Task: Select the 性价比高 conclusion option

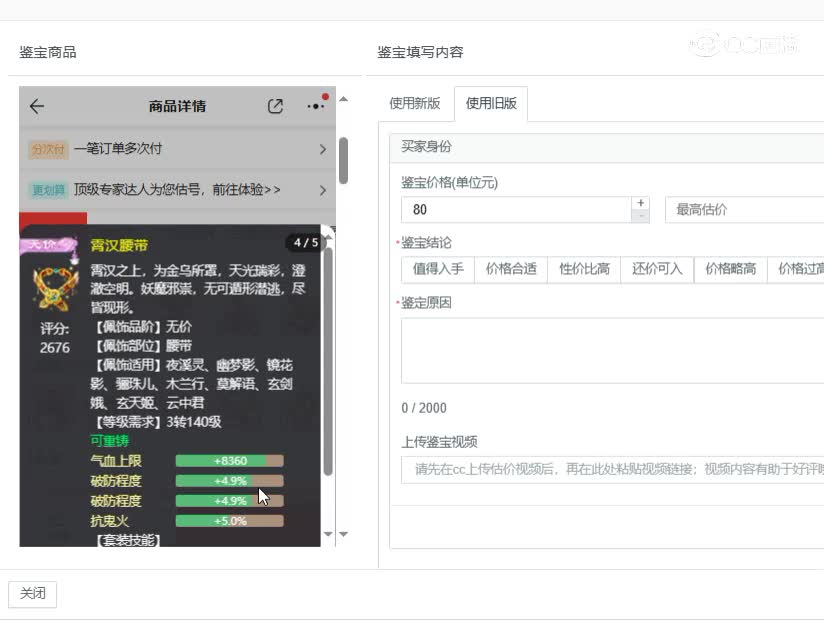Action: pyautogui.click(x=584, y=269)
